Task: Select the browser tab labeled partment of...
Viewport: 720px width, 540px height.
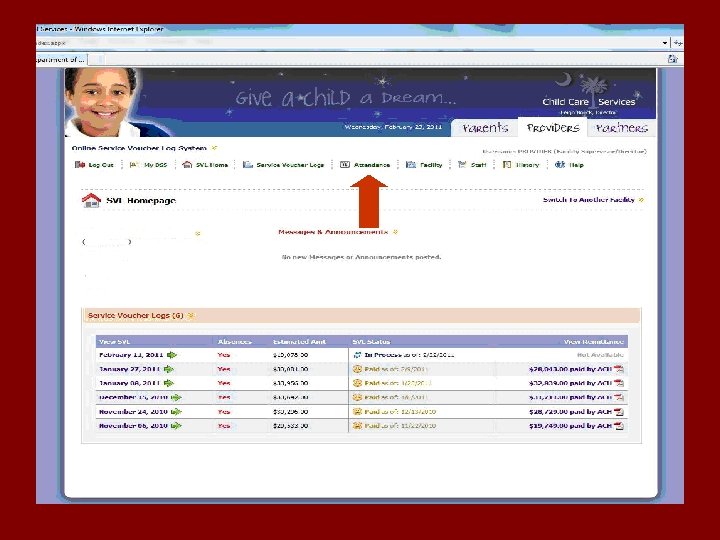Action: 62,59
